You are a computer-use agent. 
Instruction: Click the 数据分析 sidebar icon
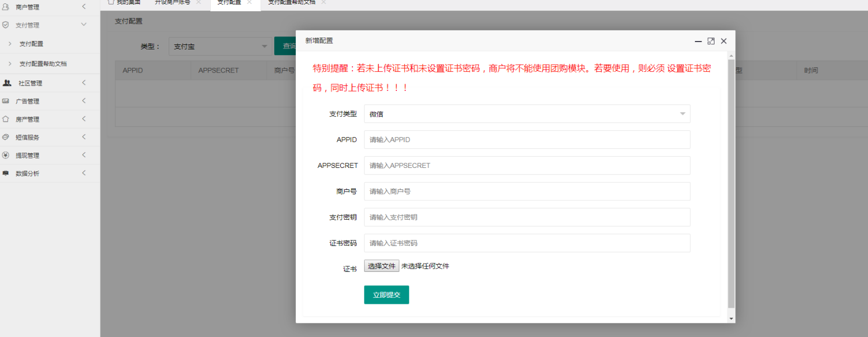[6, 174]
